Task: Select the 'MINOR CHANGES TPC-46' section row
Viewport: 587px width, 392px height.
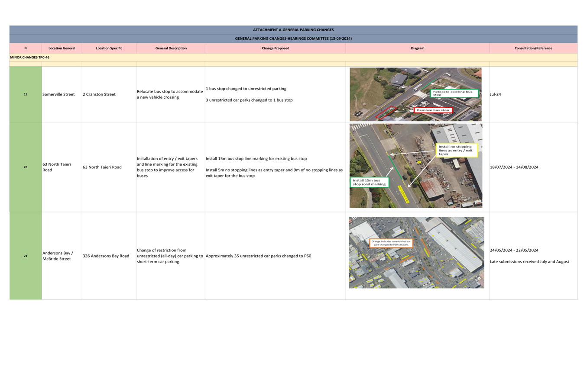Action: (293, 57)
